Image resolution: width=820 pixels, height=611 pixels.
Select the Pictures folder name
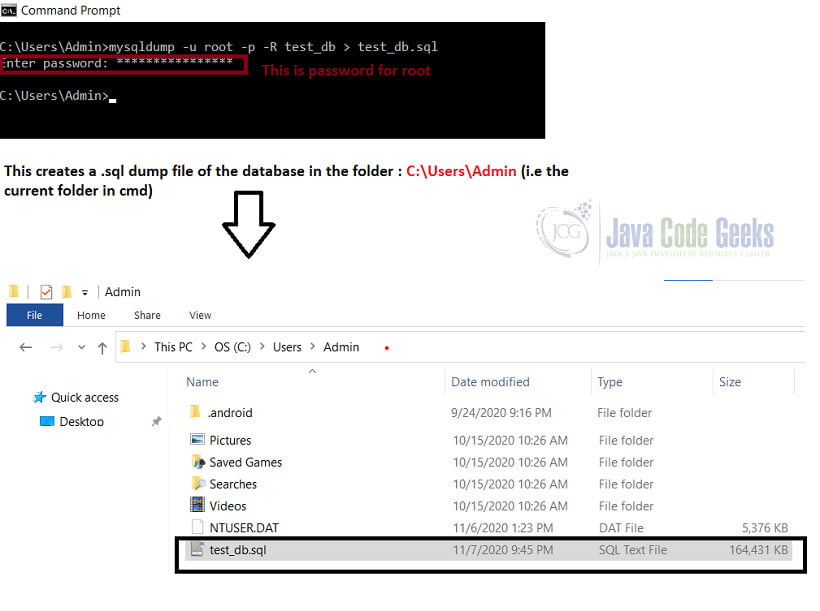coord(230,440)
